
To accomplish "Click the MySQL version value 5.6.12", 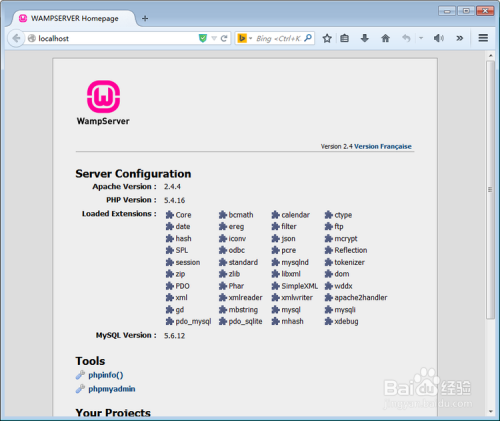I will tap(174, 336).
